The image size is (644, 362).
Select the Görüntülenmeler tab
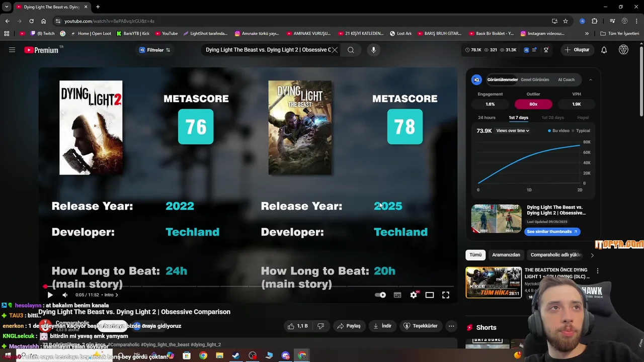tap(502, 79)
